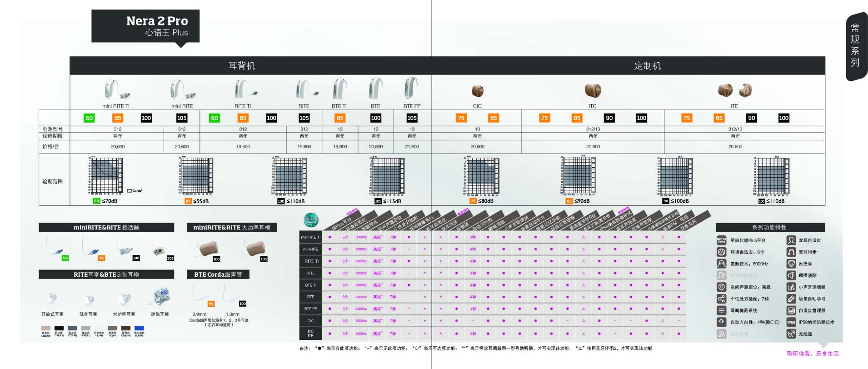Click the 大功率耳塞 label
This screenshot has width=868, height=369.
tap(124, 314)
